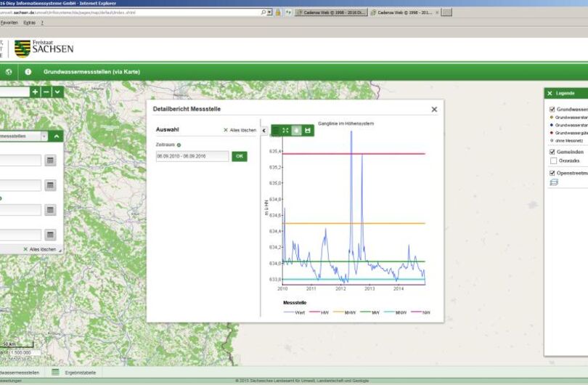
Task: Click the globe icon in green header
Action: [x=9, y=72]
